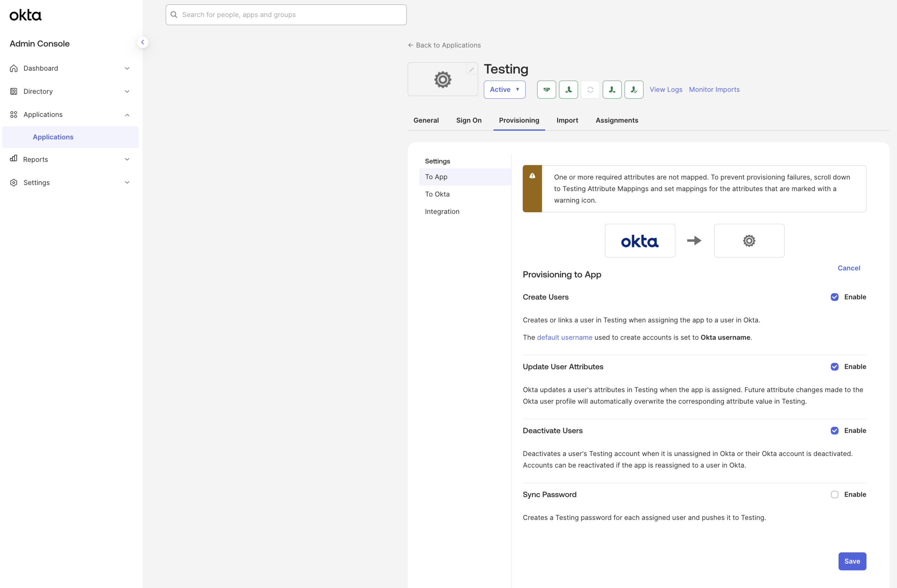Click the Directory sidebar label
This screenshot has height=588, width=897.
pos(38,91)
